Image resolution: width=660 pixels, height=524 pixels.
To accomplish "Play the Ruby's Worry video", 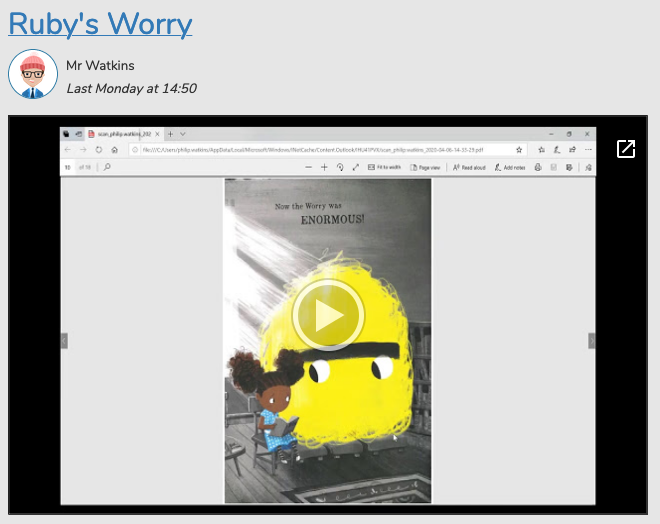I will (x=328, y=314).
